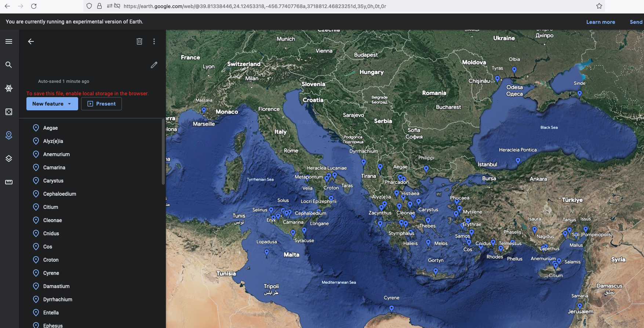Select Aegae in the feature list

(50, 128)
